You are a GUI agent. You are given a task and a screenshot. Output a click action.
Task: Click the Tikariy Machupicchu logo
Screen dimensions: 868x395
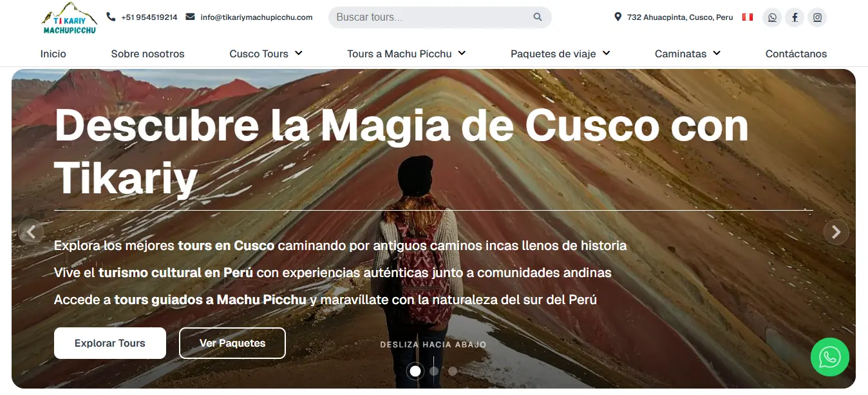69,18
